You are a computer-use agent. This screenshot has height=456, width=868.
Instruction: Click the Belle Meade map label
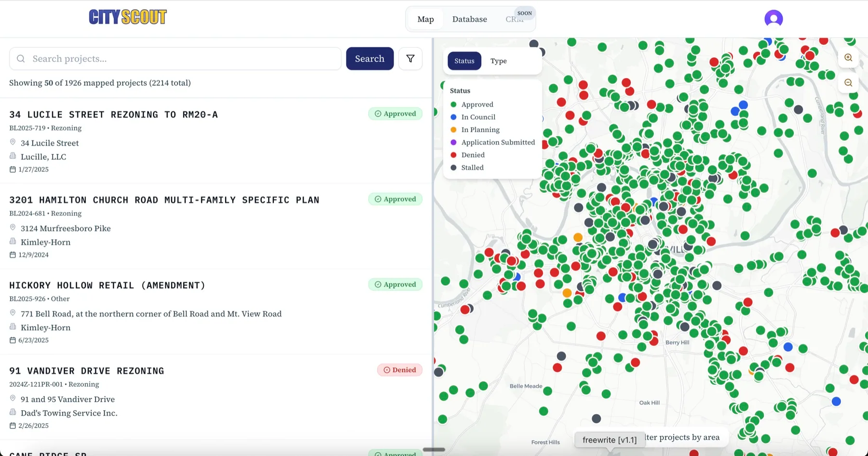pos(526,386)
